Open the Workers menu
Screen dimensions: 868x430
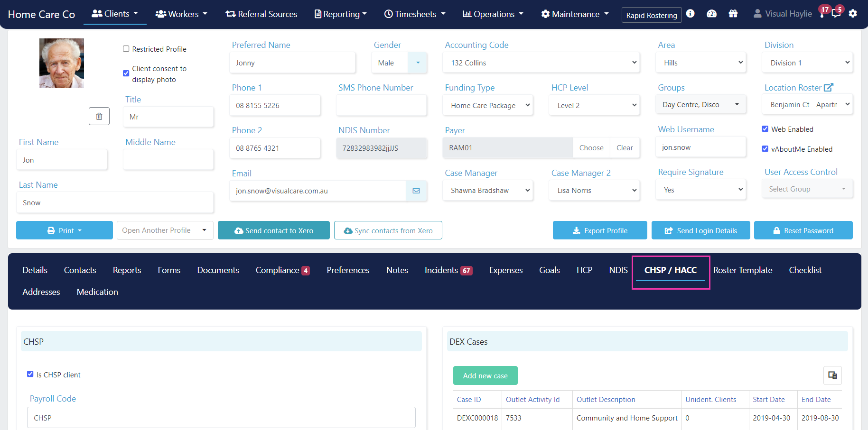182,14
